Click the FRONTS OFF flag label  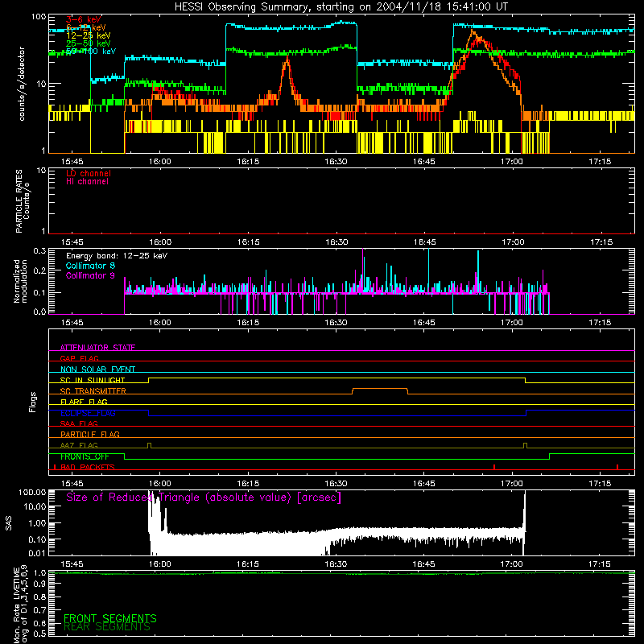(85, 456)
